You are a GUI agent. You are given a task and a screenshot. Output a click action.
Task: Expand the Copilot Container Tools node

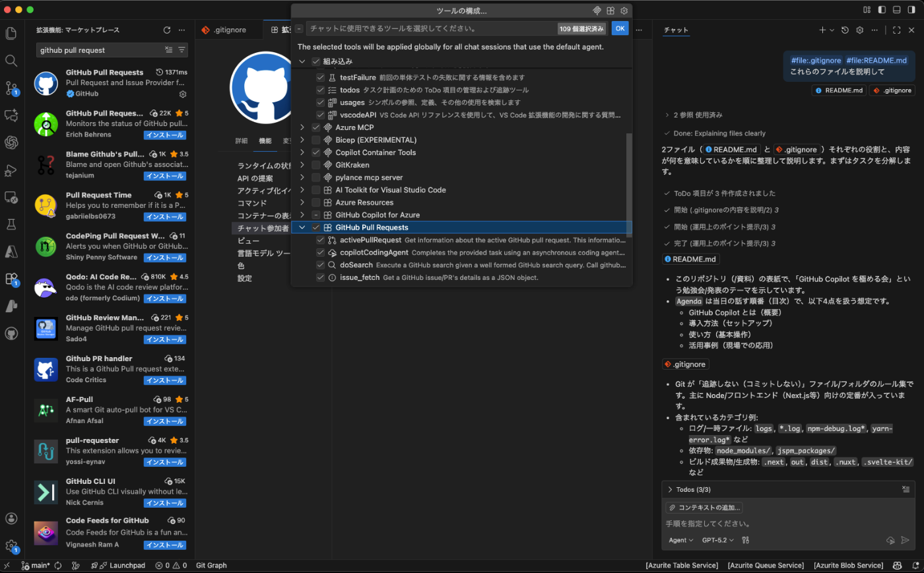pos(302,152)
